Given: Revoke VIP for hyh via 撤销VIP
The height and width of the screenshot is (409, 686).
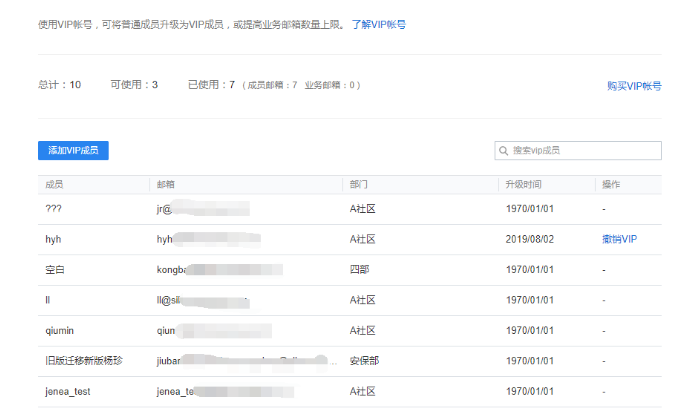Looking at the screenshot, I should tap(619, 240).
